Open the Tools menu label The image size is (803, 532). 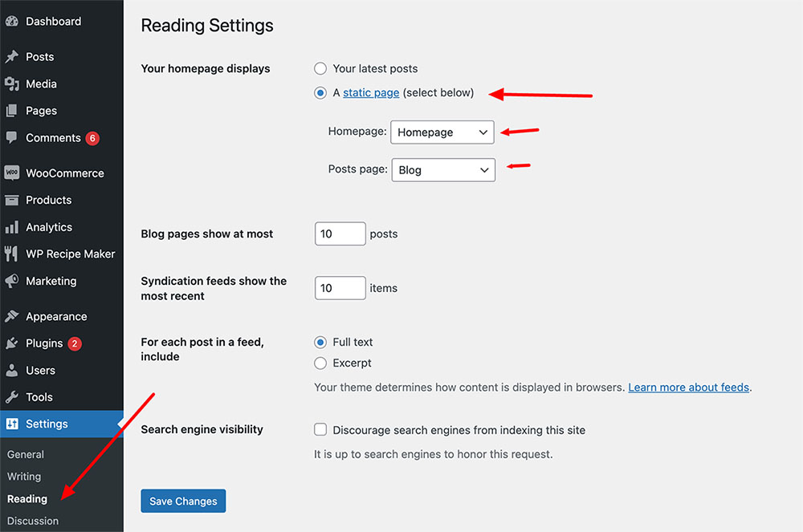(39, 397)
